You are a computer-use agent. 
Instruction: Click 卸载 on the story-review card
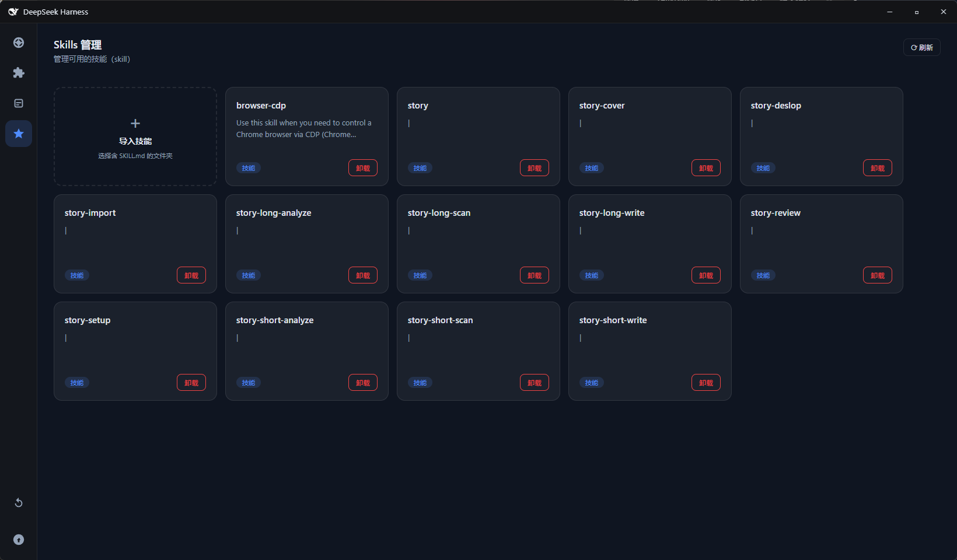click(x=878, y=275)
